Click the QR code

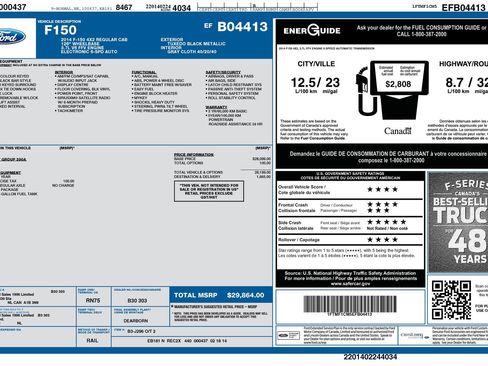pos(451,300)
